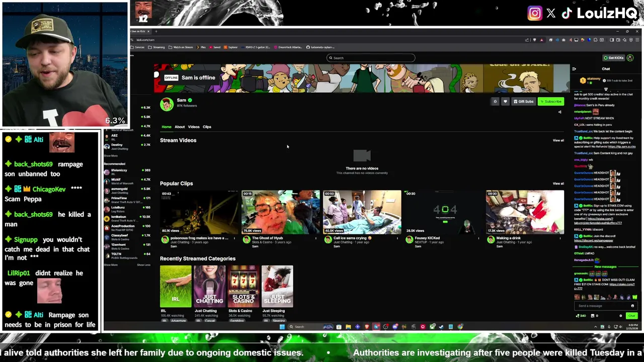The image size is (644, 362).
Task: Click New messages indicator in chat
Action: click(605, 267)
